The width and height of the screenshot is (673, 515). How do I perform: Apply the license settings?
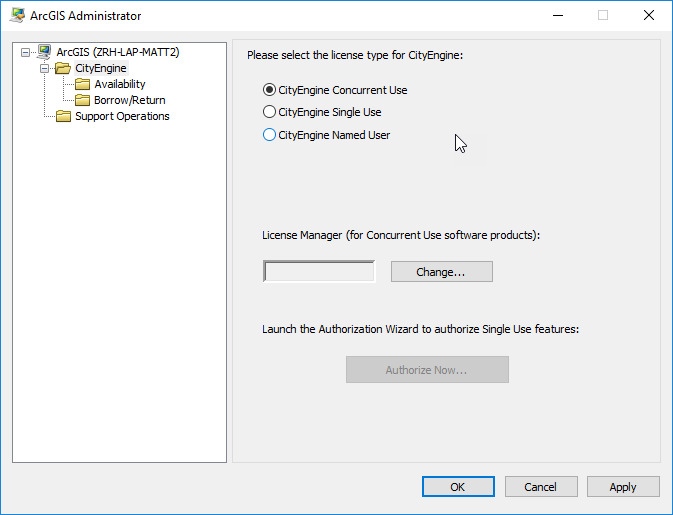click(x=623, y=487)
